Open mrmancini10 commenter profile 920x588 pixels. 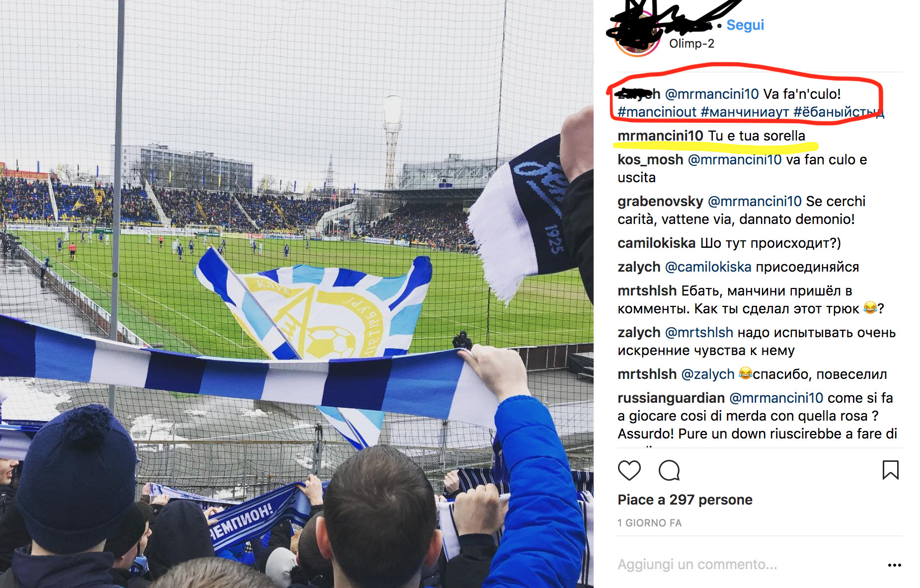click(x=660, y=136)
